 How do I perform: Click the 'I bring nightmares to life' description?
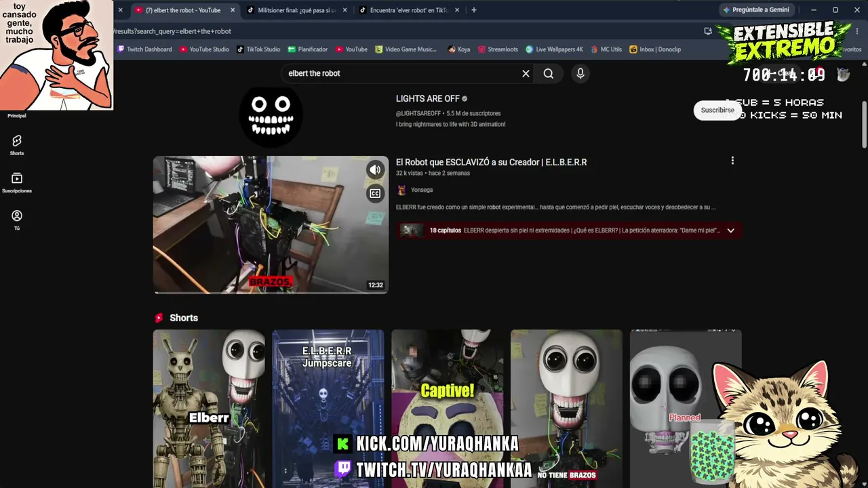coord(451,125)
